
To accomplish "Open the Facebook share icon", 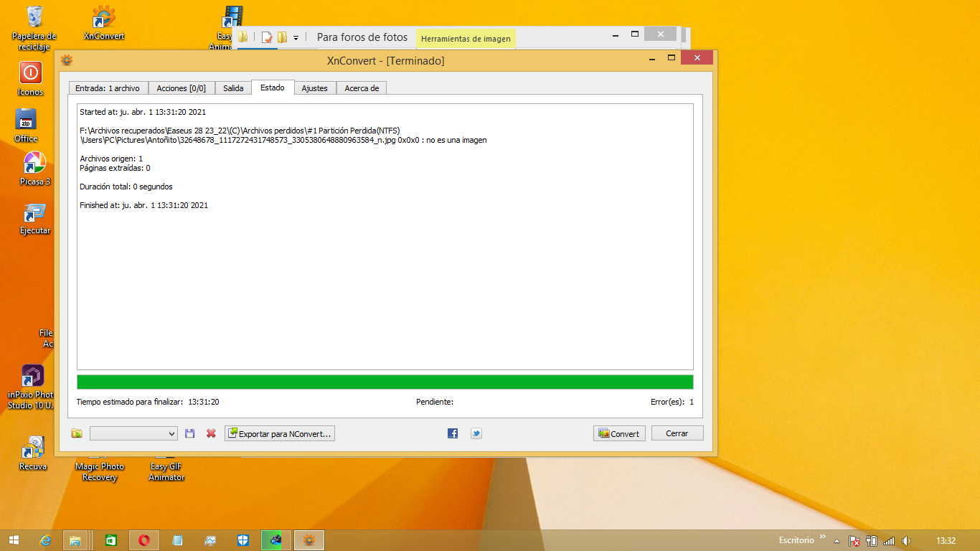I will [x=453, y=433].
